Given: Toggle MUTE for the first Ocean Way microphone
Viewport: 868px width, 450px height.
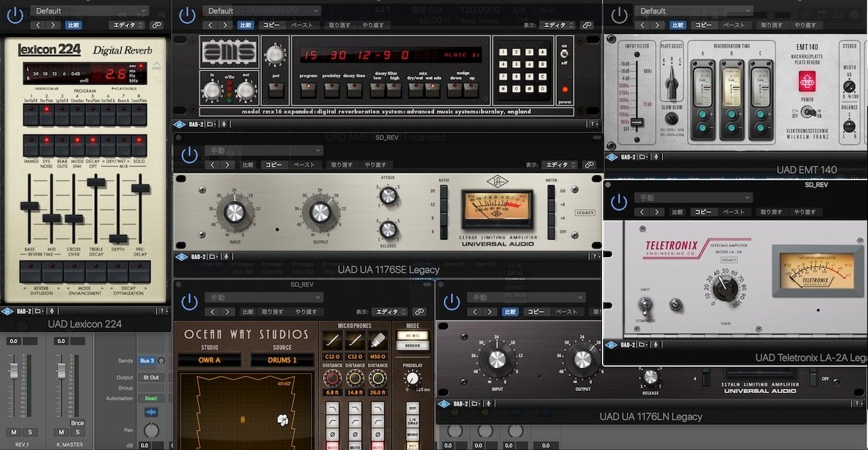Looking at the screenshot, I should tap(332, 446).
